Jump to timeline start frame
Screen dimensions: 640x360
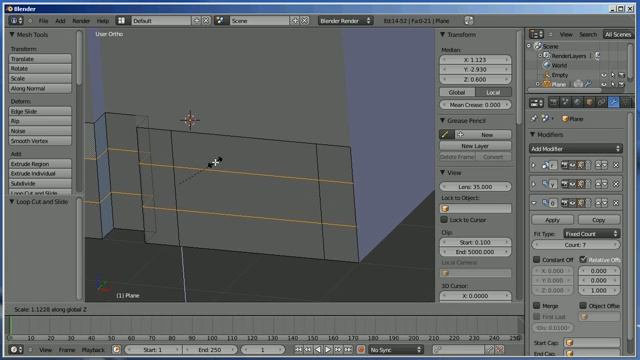click(299, 349)
